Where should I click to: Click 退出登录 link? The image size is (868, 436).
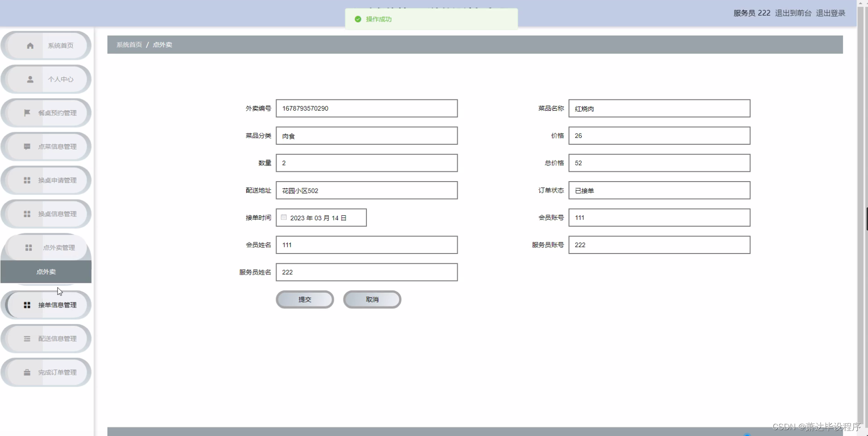point(831,13)
